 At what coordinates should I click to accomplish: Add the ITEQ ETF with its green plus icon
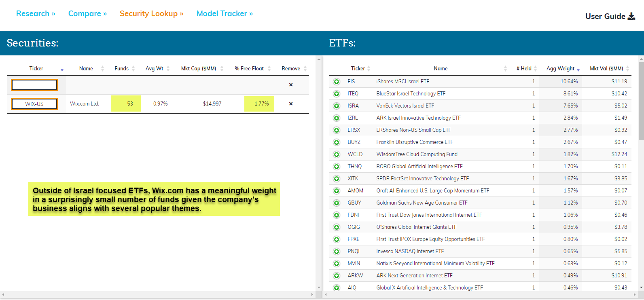[337, 94]
